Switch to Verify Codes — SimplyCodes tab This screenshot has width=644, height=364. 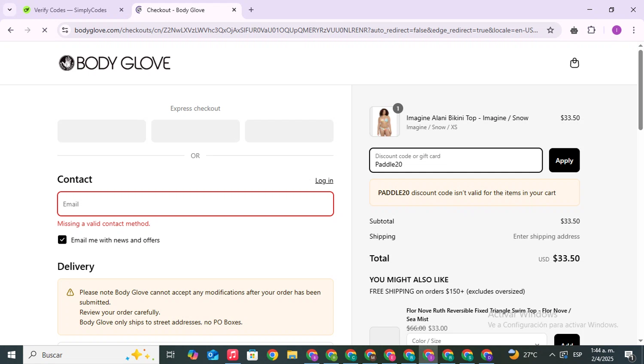coord(70,10)
